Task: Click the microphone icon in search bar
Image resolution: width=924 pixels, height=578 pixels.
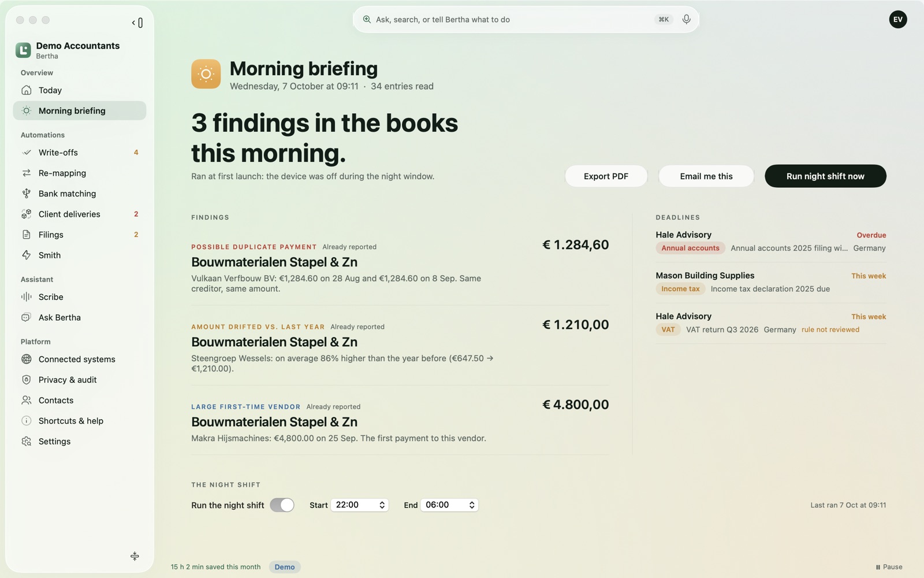Action: tap(686, 19)
